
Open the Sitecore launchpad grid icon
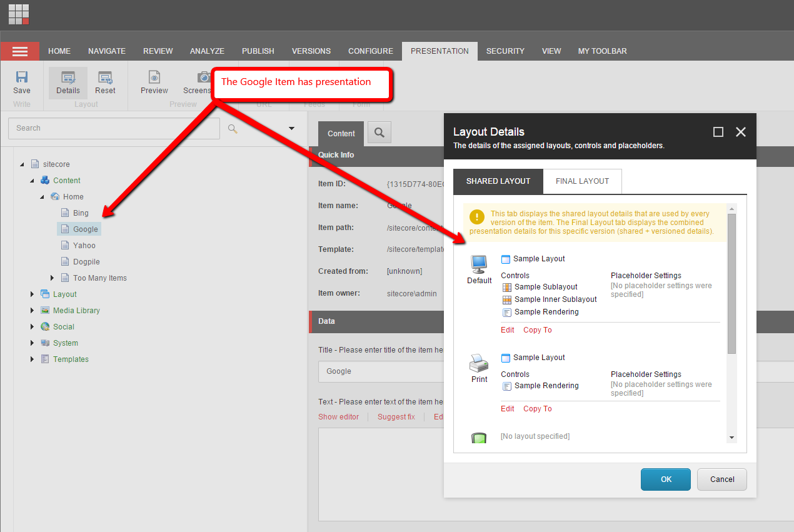pyautogui.click(x=19, y=14)
